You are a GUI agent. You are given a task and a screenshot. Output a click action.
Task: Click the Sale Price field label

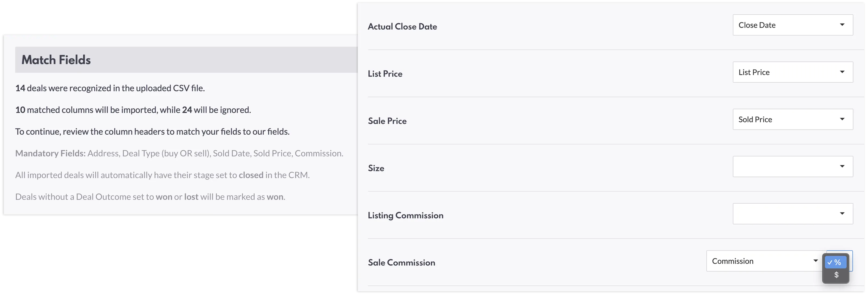[x=387, y=121]
